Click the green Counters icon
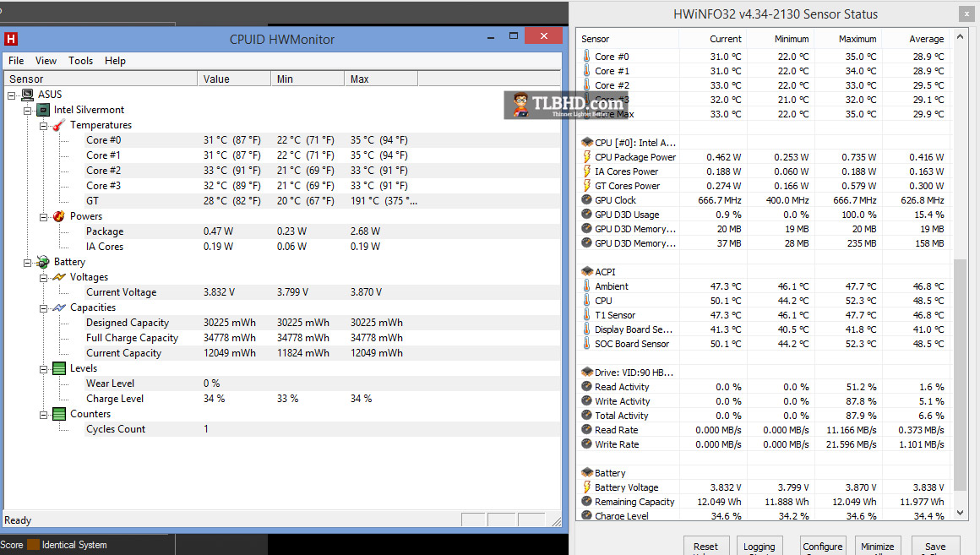Screen dimensions: 980x555 point(59,414)
